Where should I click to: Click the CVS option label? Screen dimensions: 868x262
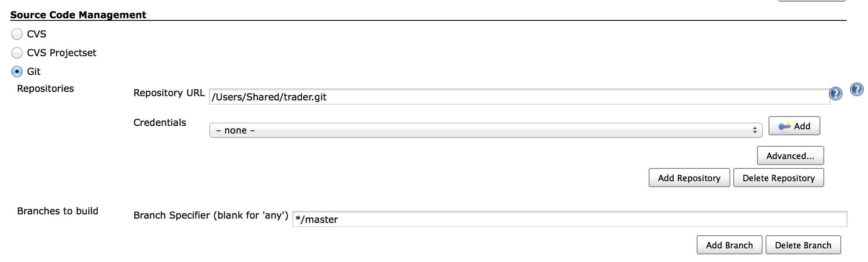point(37,34)
